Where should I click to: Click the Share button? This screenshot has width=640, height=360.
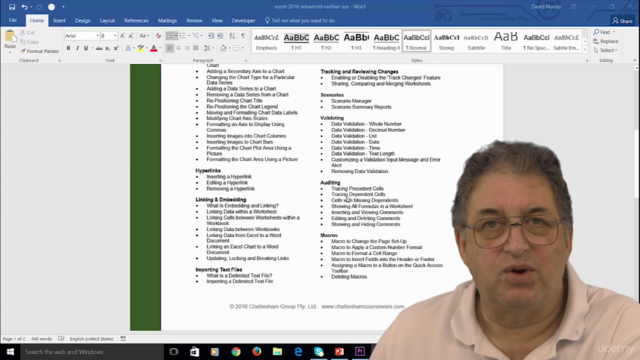pyautogui.click(x=622, y=21)
